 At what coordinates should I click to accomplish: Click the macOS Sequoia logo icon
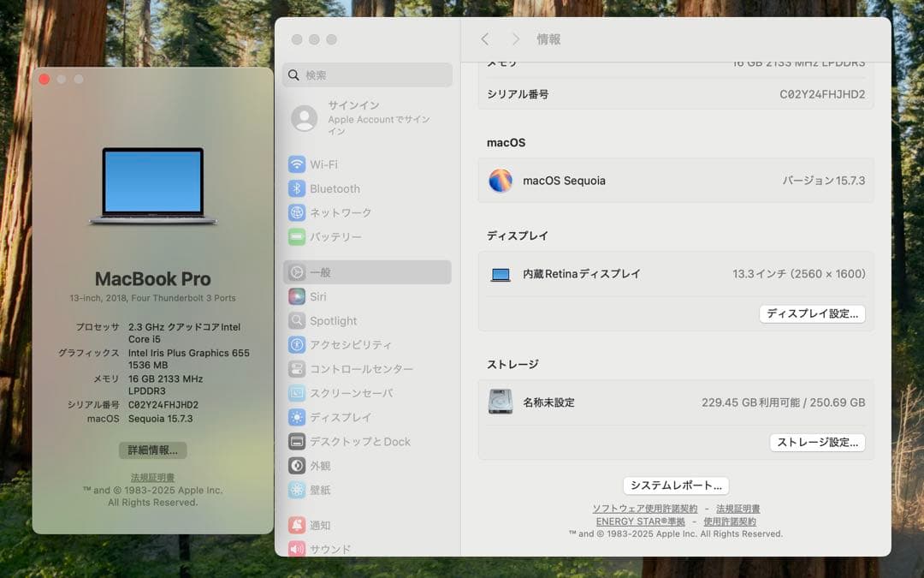point(500,181)
